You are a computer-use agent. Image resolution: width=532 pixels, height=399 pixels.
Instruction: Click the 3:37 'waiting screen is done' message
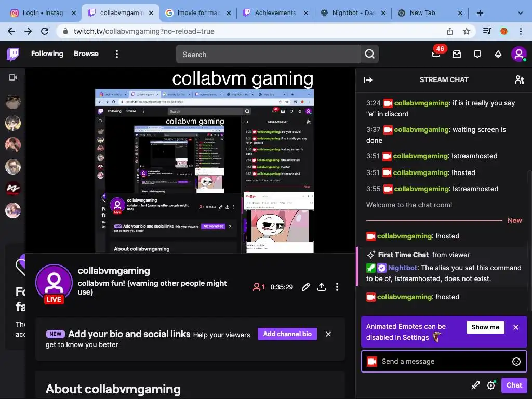443,135
